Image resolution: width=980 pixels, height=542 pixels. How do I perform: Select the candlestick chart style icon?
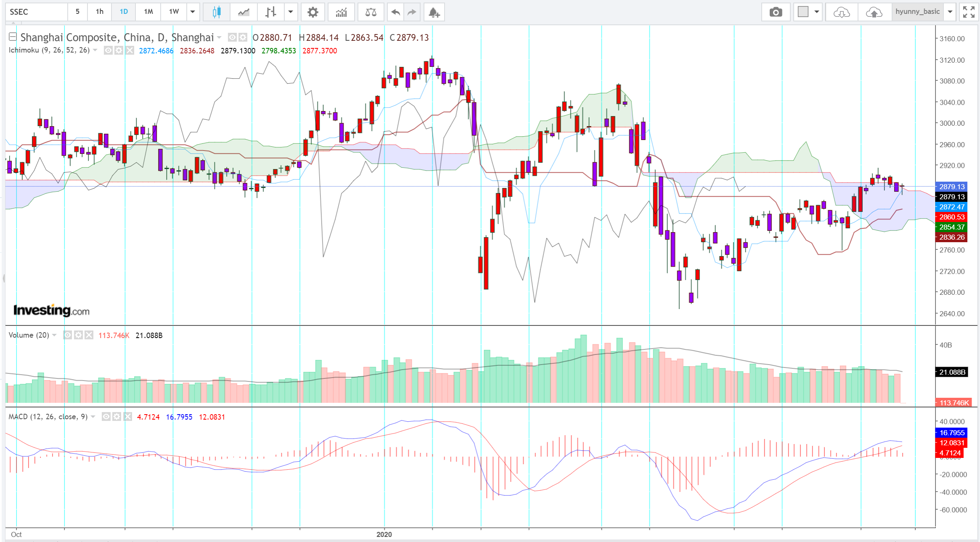point(217,12)
